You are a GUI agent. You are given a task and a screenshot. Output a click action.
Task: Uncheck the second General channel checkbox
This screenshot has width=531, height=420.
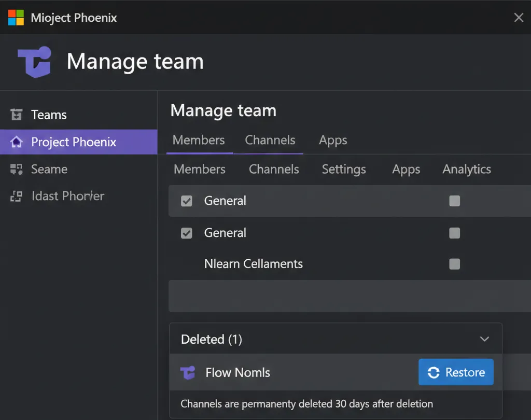tap(186, 233)
